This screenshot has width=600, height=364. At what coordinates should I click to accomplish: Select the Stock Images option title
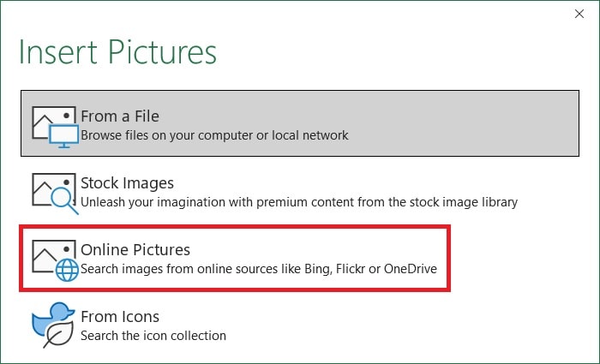(x=127, y=183)
